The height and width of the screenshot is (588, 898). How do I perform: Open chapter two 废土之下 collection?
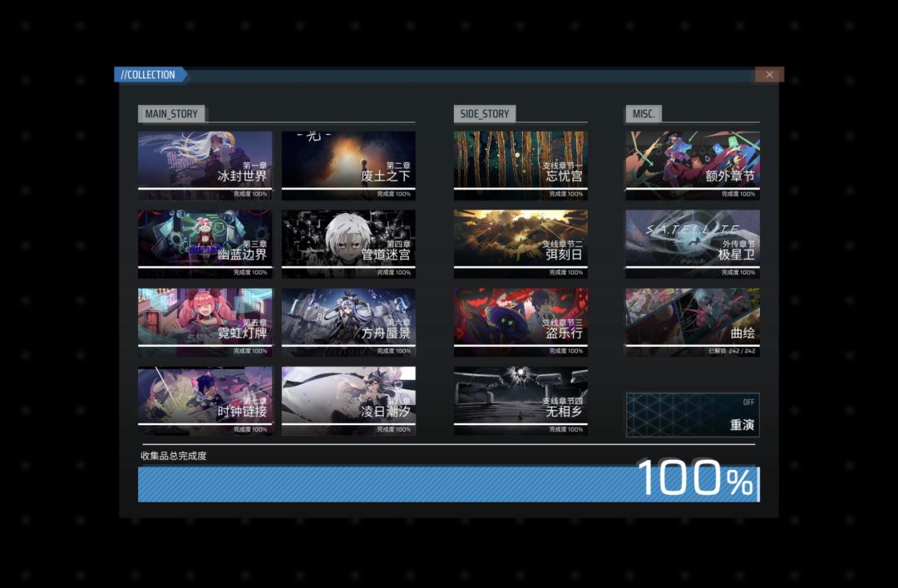pos(348,165)
